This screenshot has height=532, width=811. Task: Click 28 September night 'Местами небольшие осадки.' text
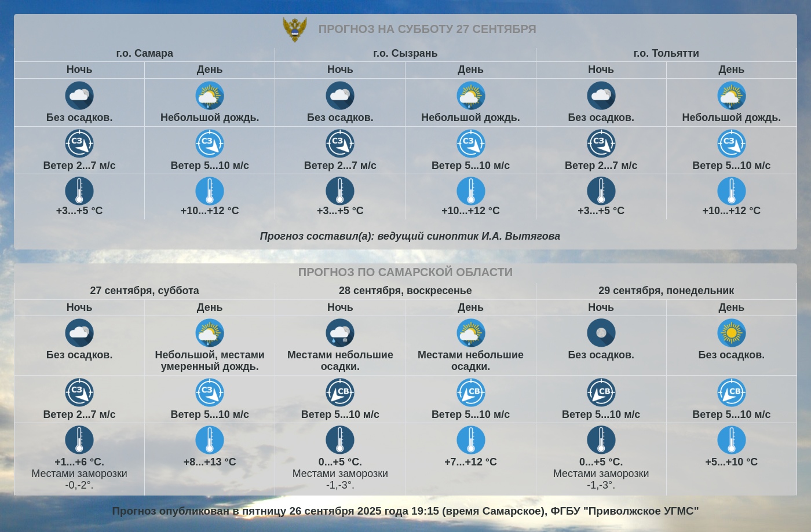[340, 361]
